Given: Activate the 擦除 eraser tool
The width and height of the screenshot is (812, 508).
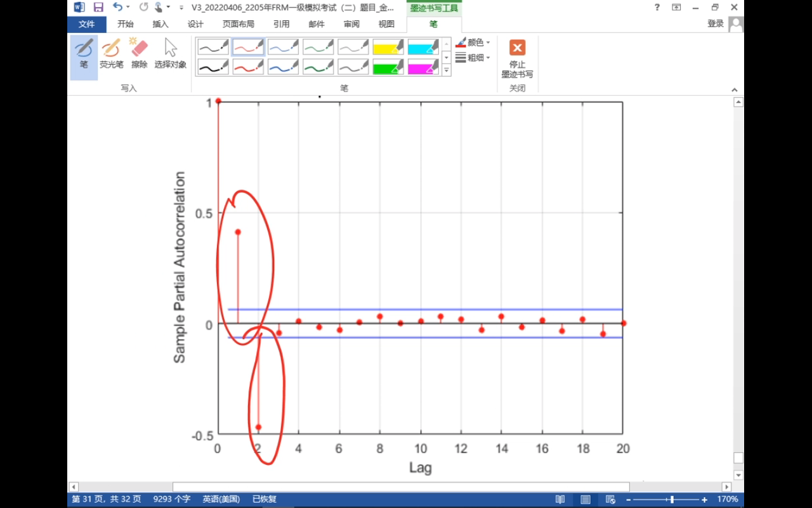Looking at the screenshot, I should (x=139, y=53).
